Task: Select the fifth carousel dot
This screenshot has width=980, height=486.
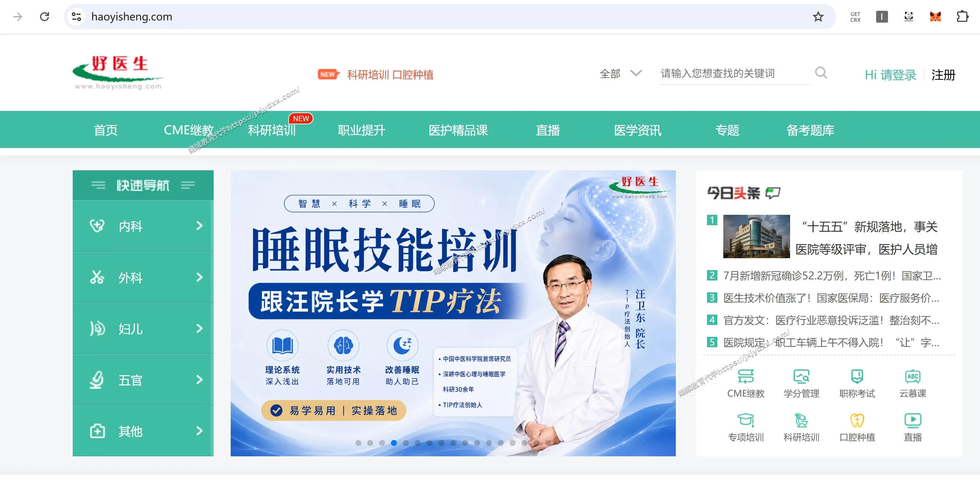Action: tap(405, 443)
